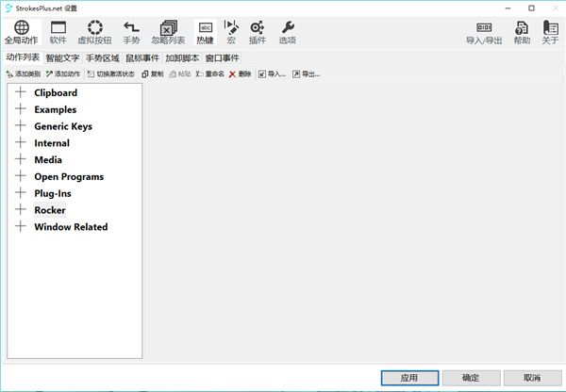This screenshot has height=392, width=566.
Task: Expand the Plug-Ins category
Action: (x=21, y=193)
